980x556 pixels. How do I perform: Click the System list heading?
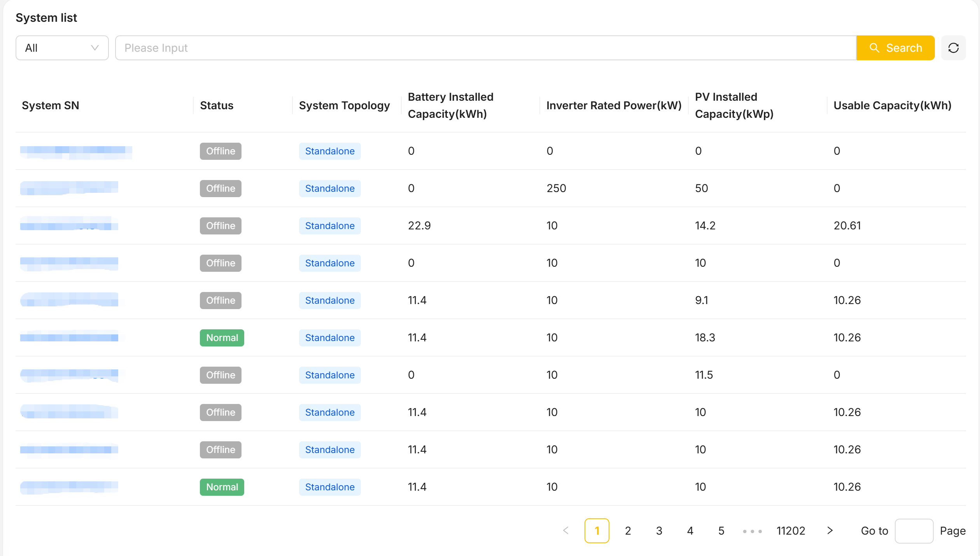[x=46, y=17]
